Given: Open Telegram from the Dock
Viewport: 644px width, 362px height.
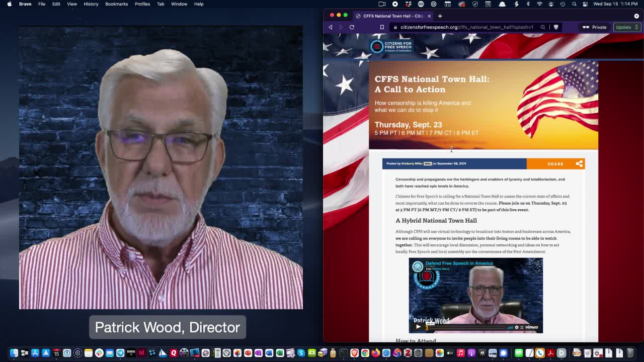Looking at the screenshot, I should [x=120, y=353].
